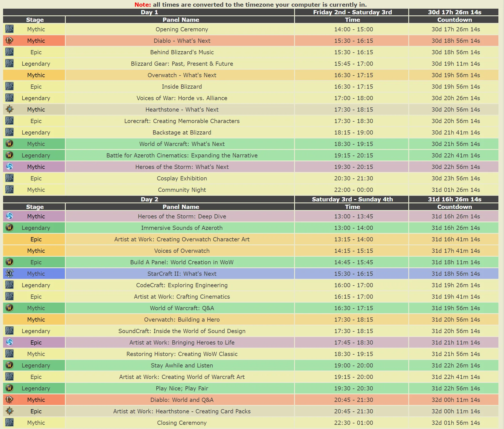Click BlizzCon icon in Blizzard Gear row

(x=9, y=63)
